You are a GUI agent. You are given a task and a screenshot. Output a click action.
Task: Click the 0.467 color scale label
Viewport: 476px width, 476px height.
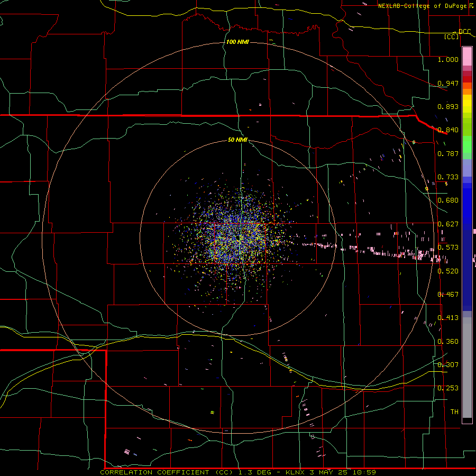(x=448, y=295)
